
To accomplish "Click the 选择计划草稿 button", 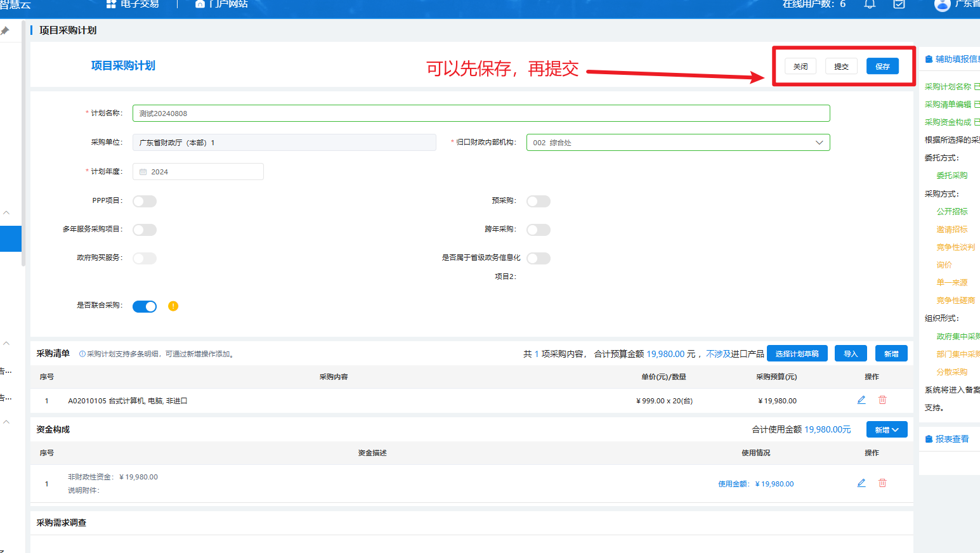I will pos(797,354).
